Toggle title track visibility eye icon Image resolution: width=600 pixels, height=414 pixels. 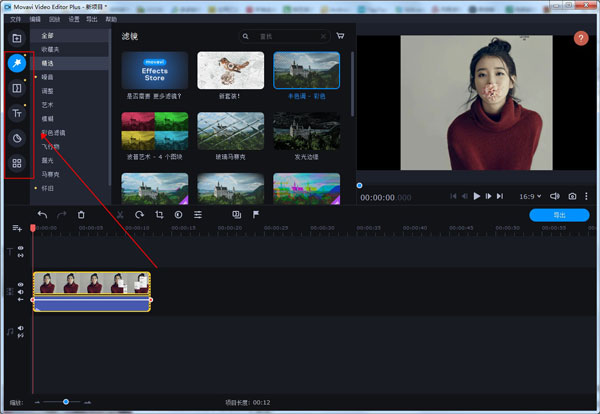[20, 248]
